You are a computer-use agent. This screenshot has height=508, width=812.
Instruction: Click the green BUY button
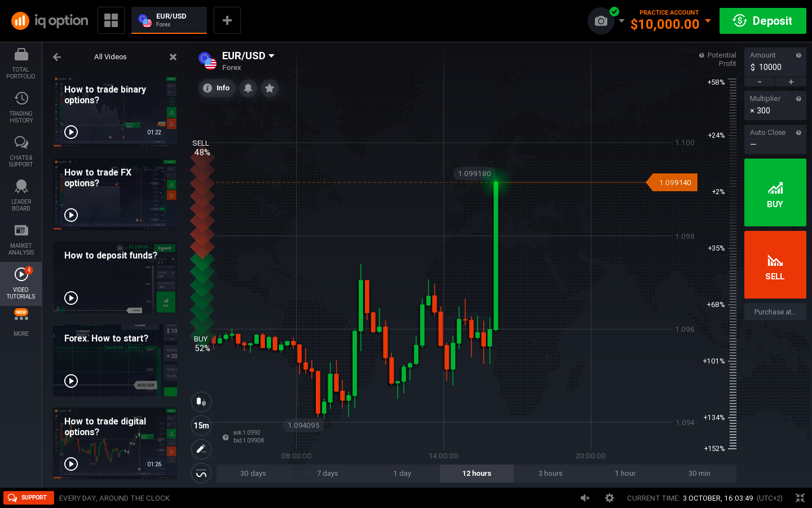(x=775, y=192)
